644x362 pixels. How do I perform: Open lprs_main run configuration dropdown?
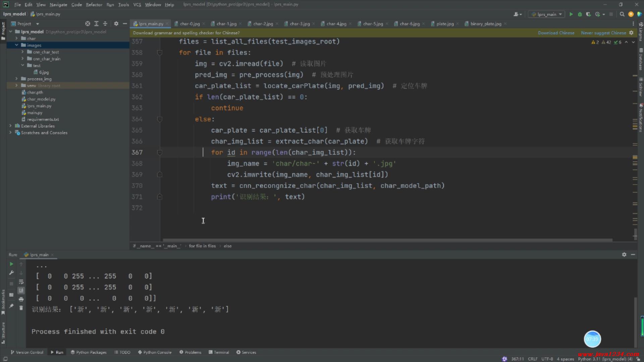coord(547,14)
